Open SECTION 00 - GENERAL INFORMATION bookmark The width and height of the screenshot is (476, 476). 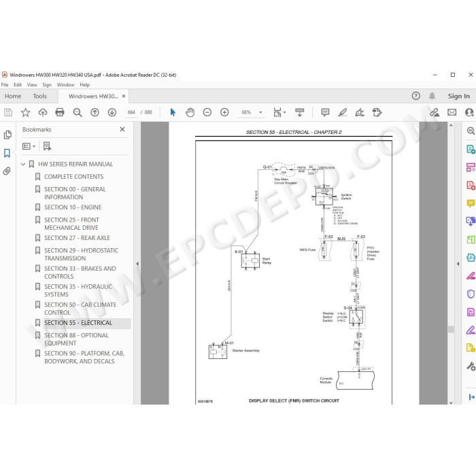75,193
